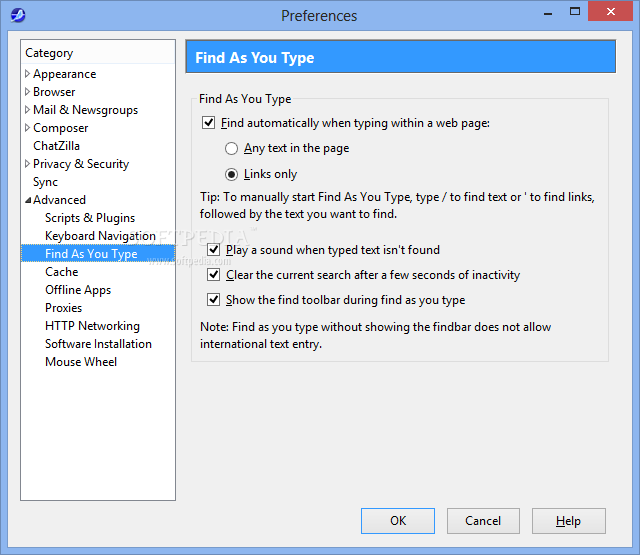Go to Proxies settings
Screen dimensions: 640x555
click(63, 308)
